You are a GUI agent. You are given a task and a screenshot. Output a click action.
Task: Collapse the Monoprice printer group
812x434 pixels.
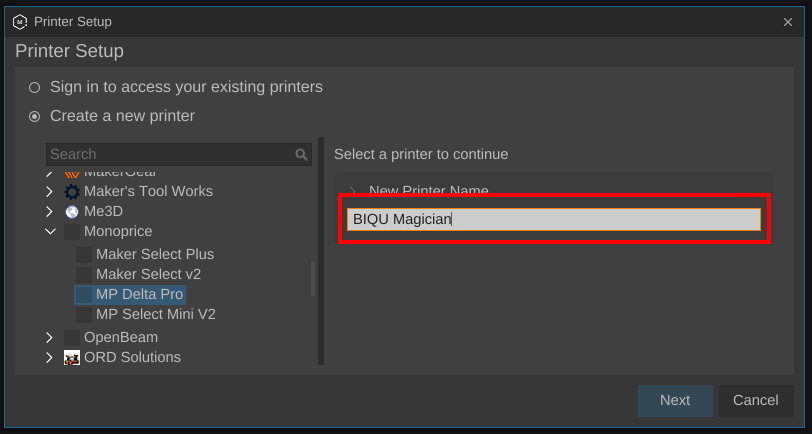pyautogui.click(x=50, y=232)
